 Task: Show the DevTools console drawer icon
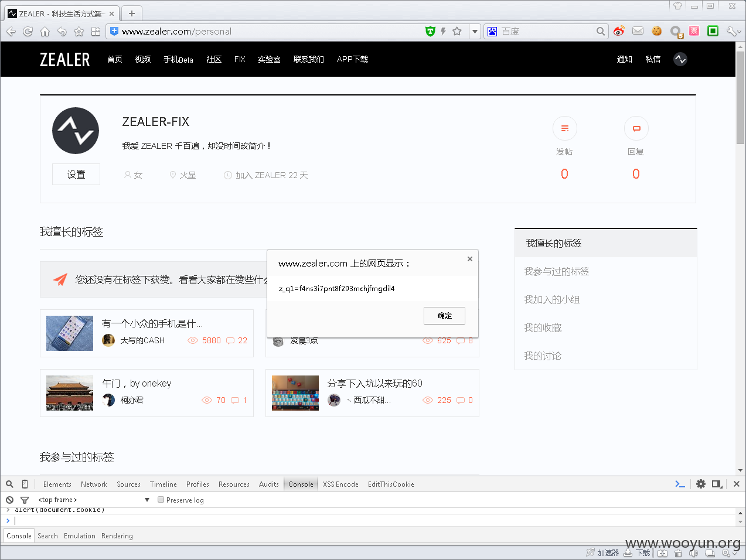click(680, 484)
